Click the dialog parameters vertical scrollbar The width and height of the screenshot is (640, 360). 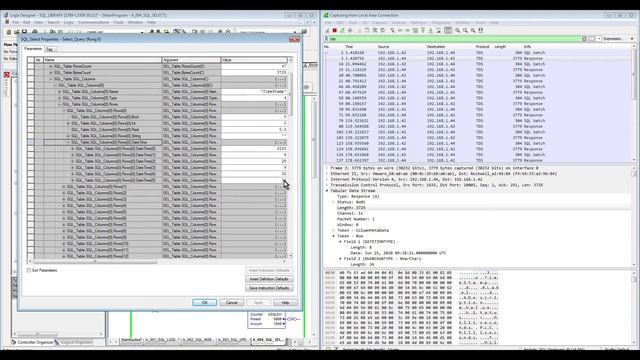[291, 94]
